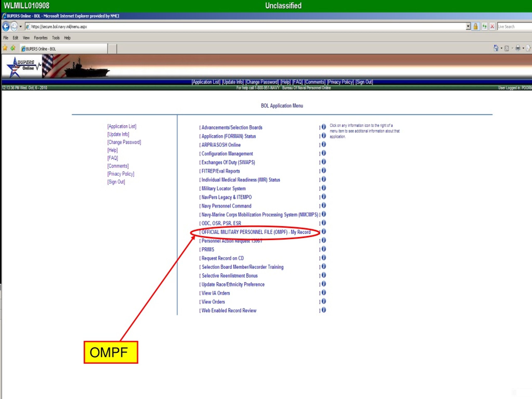Click info icon for OMPF - My Record
Viewport: 532px width, 399px height.
pos(324,231)
